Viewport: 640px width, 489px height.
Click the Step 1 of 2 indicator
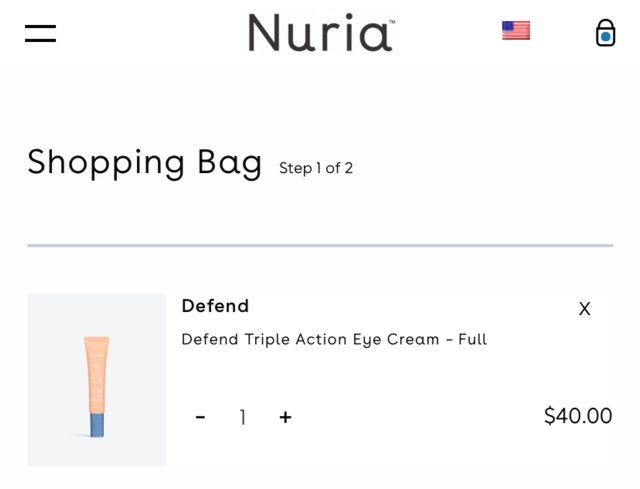coord(316,168)
